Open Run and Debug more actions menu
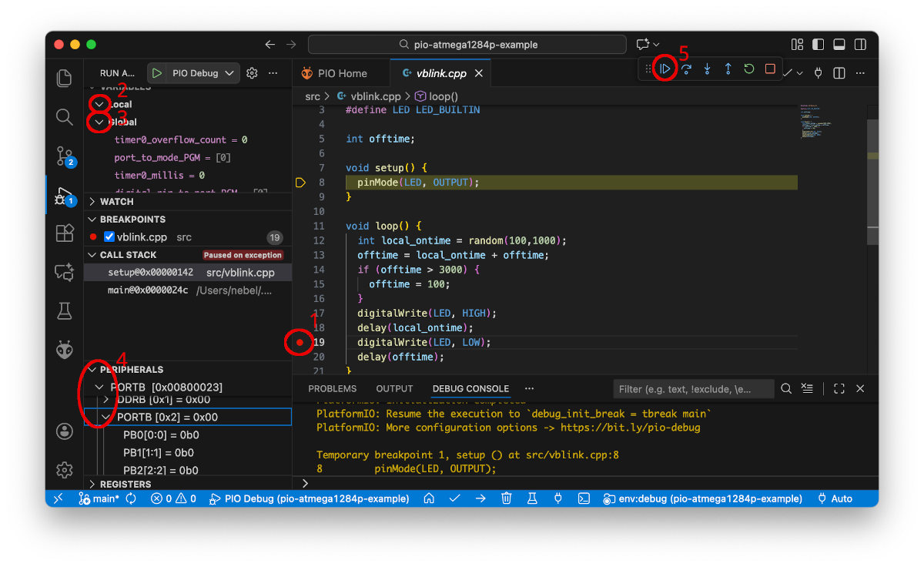Image resolution: width=924 pixels, height=567 pixels. click(x=273, y=73)
